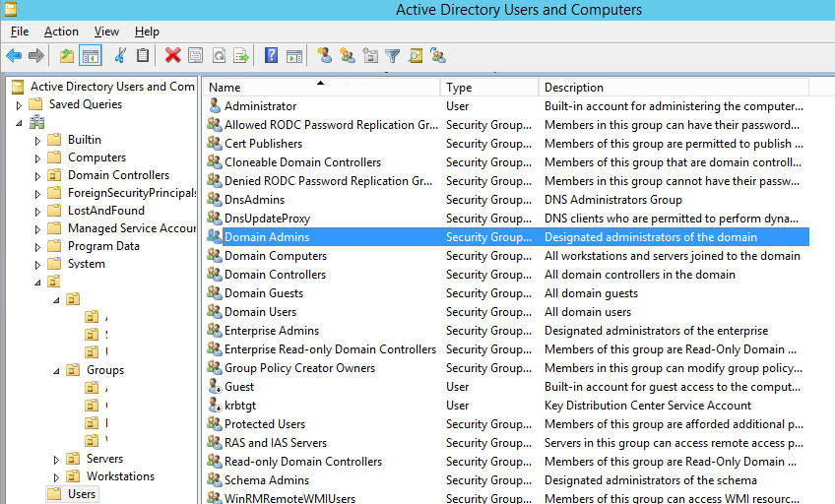The image size is (835, 504).
Task: Toggle the Show/Hide Console Tree button
Action: tap(91, 56)
